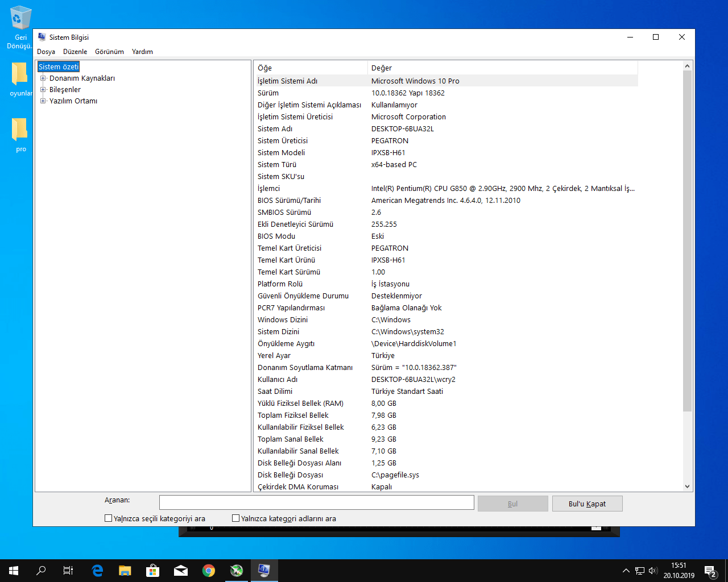This screenshot has width=728, height=582.
Task: Open the Recycle Bin desktop icon
Action: pyautogui.click(x=20, y=27)
